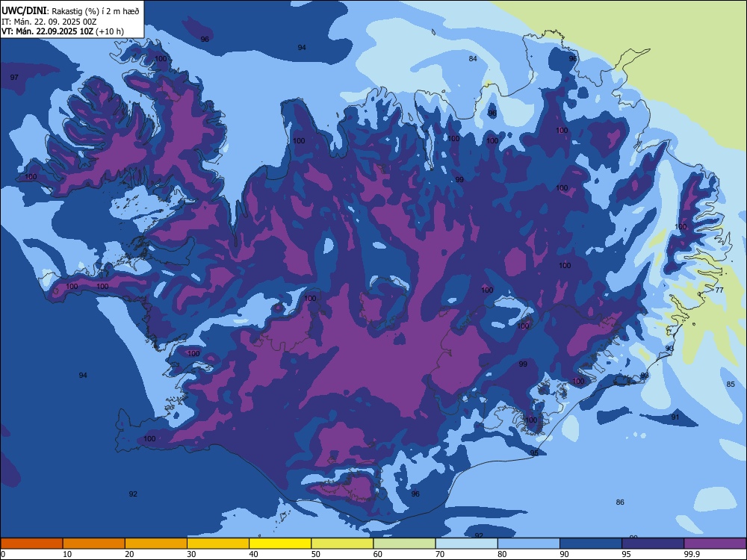
Task: Click the title text 'UWC/DINI: Rakastig (%) í 2 m hæð'
Action: click(70, 10)
